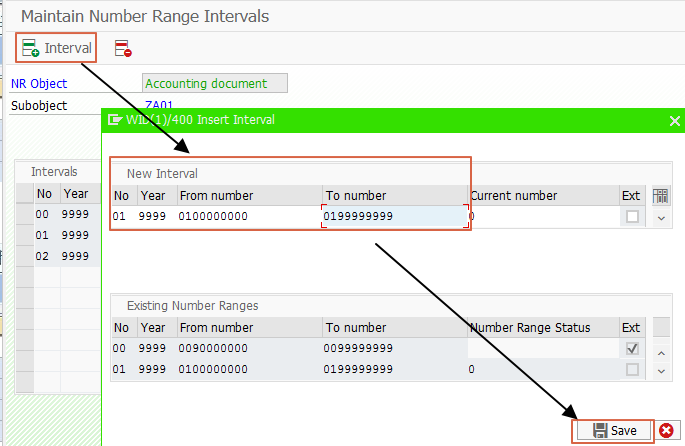Image resolution: width=685 pixels, height=446 pixels.
Task: Click the Number Range Status column header
Action: click(543, 328)
